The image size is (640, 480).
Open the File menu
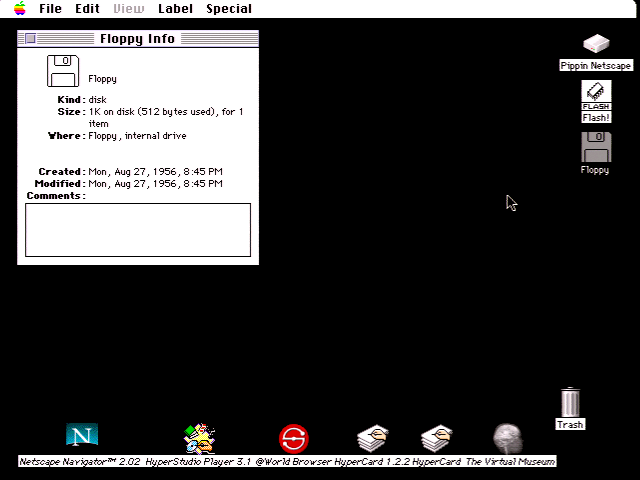[x=50, y=9]
